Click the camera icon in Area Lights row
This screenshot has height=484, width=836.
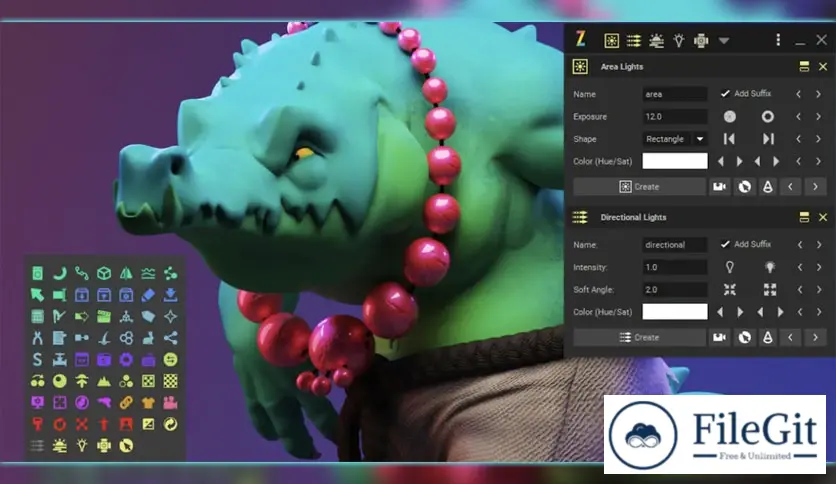point(719,186)
